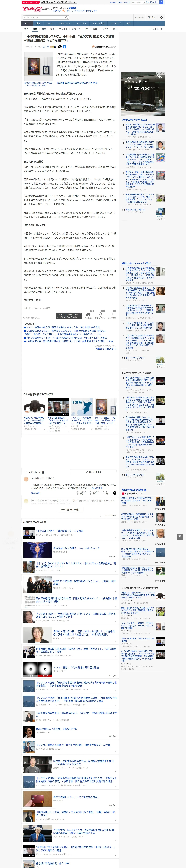Select the 速報 navigation tab
The height and width of the screenshot is (868, 186).
[38, 23]
